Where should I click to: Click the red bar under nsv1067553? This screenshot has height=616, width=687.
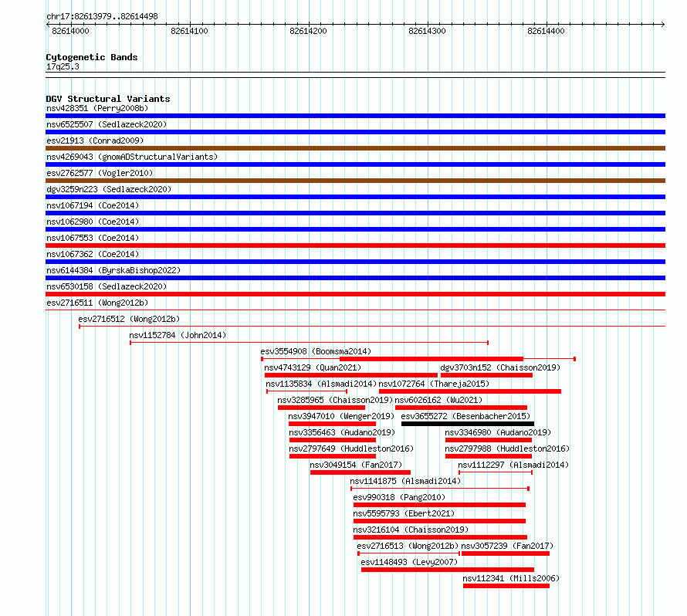(x=355, y=245)
